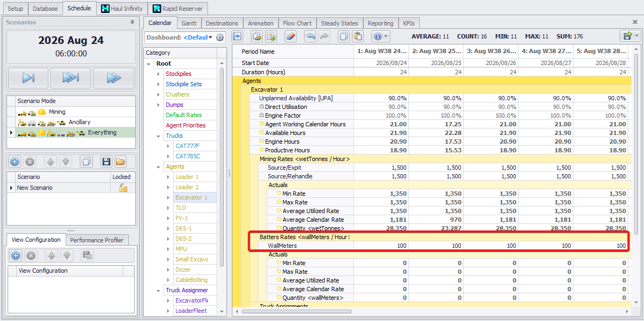Toggle the New Scenario lock icon
This screenshot has width=644, height=321.
[x=123, y=188]
